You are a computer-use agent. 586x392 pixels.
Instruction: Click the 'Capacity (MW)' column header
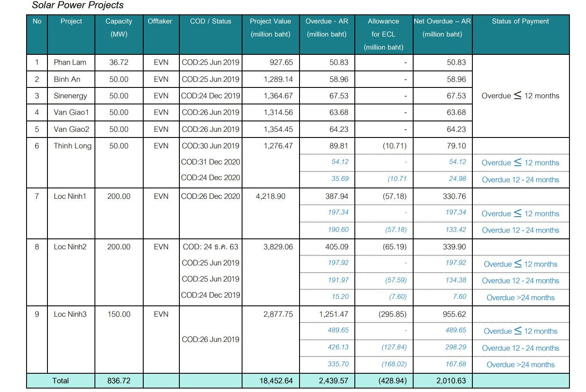[x=118, y=27]
